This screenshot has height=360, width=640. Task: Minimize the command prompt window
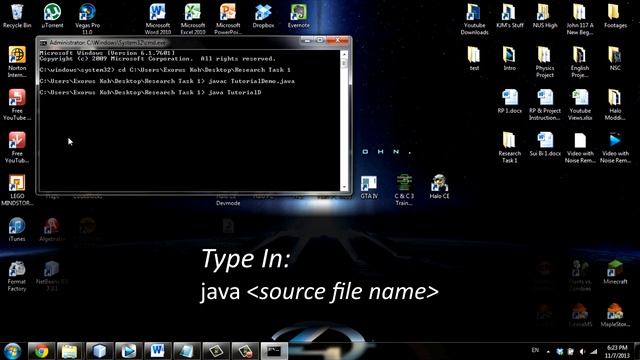point(307,40)
